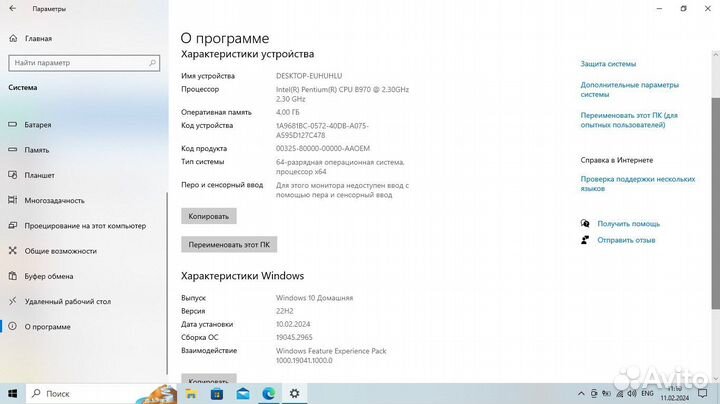Click the Проецирование projection icon
The image size is (720, 404).
[12, 225]
